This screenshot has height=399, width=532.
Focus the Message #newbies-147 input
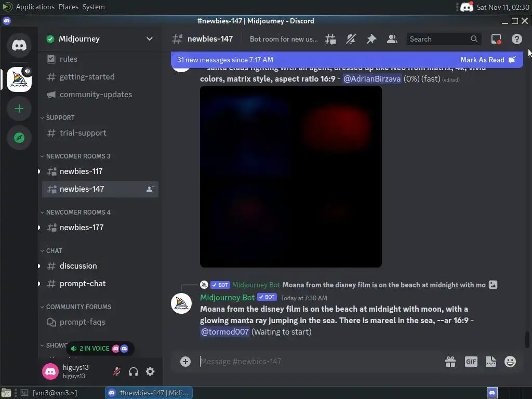(x=319, y=362)
